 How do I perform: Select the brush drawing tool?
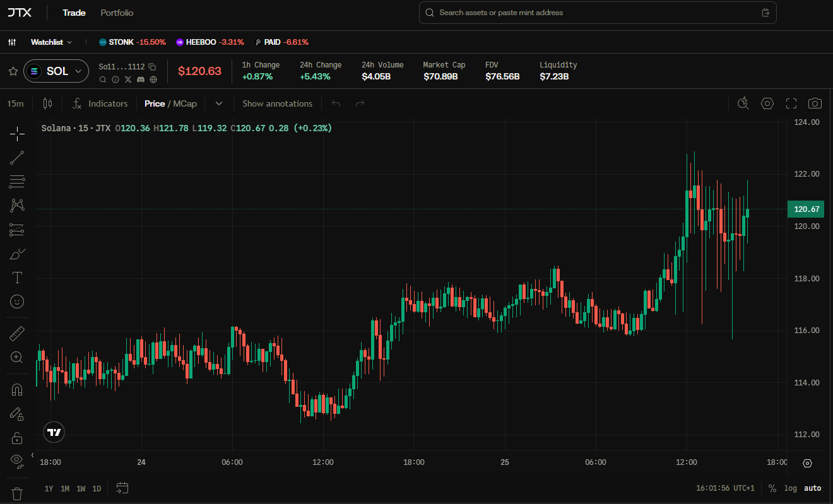coord(17,254)
